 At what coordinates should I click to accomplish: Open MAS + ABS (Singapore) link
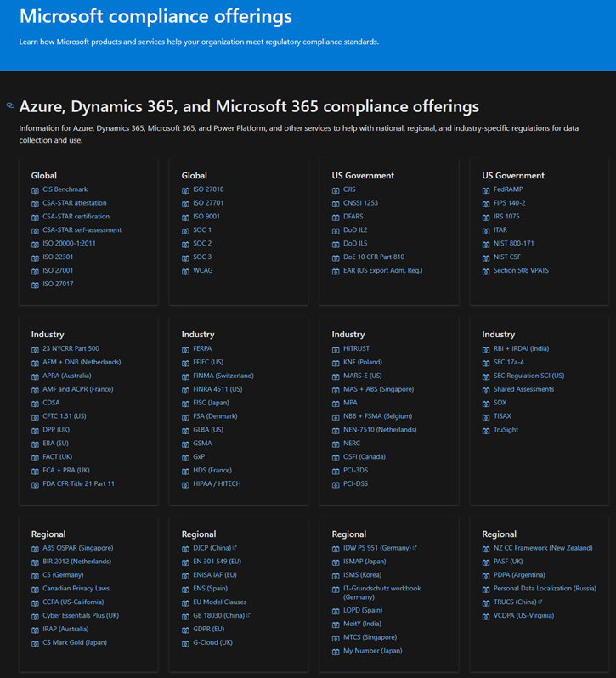[x=379, y=389]
